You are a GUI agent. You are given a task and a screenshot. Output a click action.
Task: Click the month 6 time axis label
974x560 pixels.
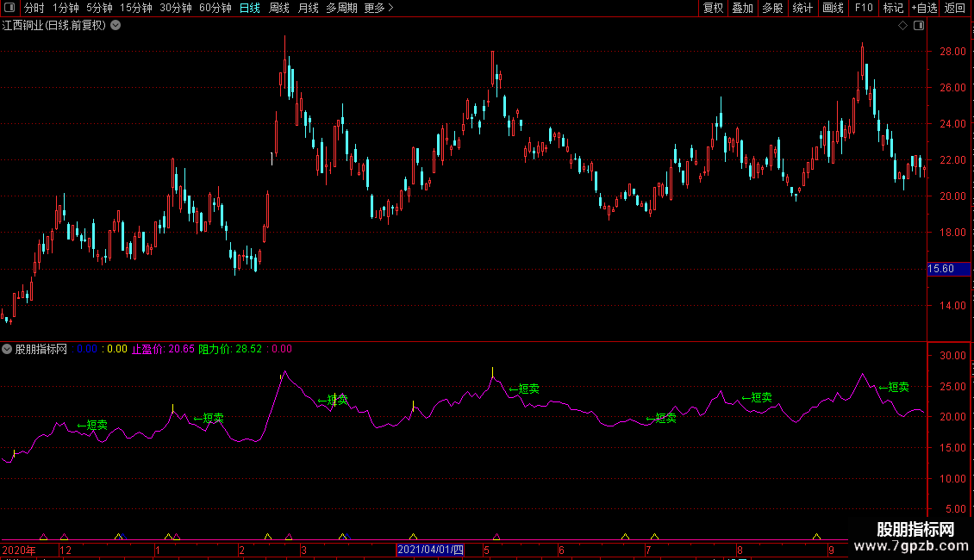(561, 550)
